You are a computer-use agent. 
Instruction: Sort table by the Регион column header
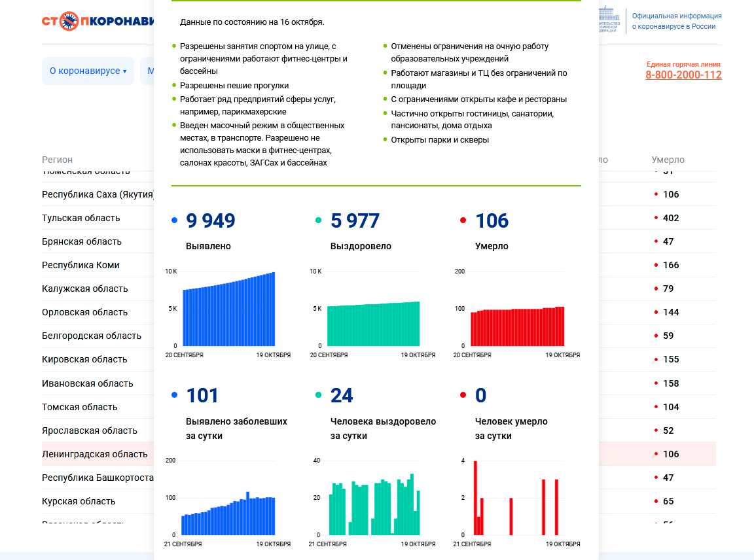pyautogui.click(x=58, y=160)
